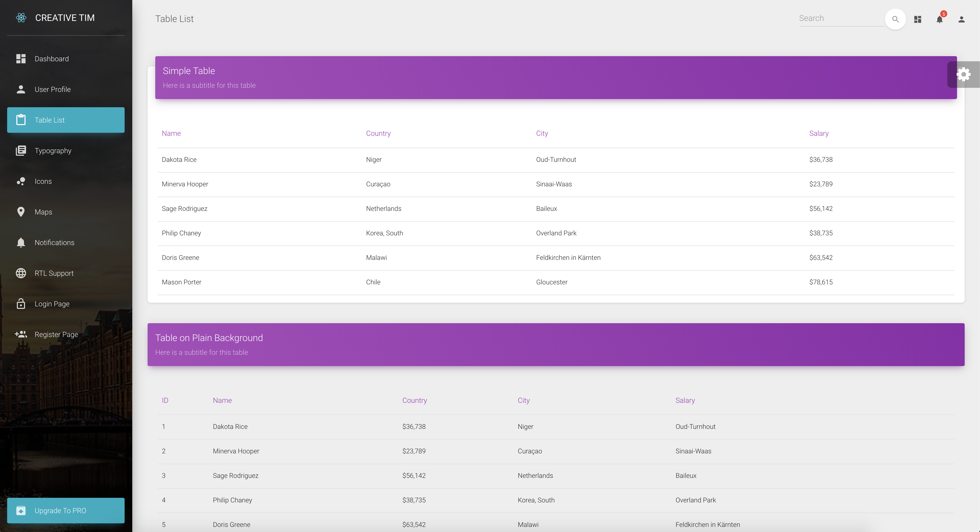
Task: Open the settings gear panel
Action: [x=963, y=75]
